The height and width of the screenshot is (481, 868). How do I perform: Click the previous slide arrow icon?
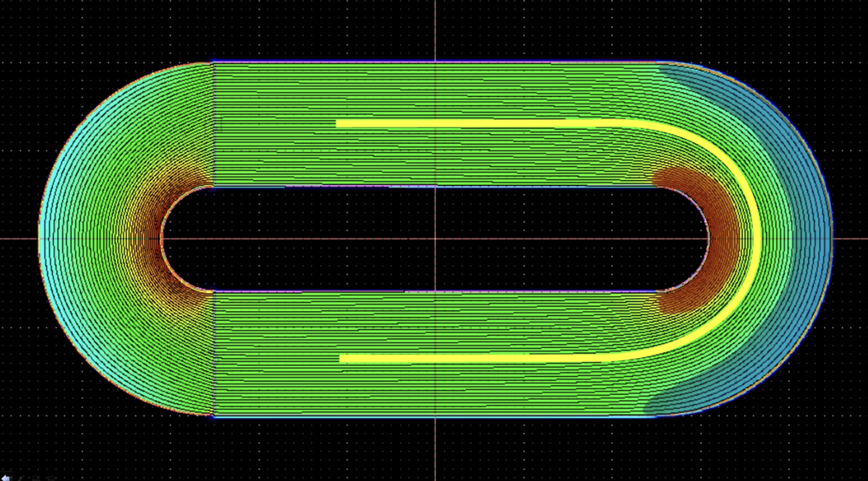coord(6,478)
